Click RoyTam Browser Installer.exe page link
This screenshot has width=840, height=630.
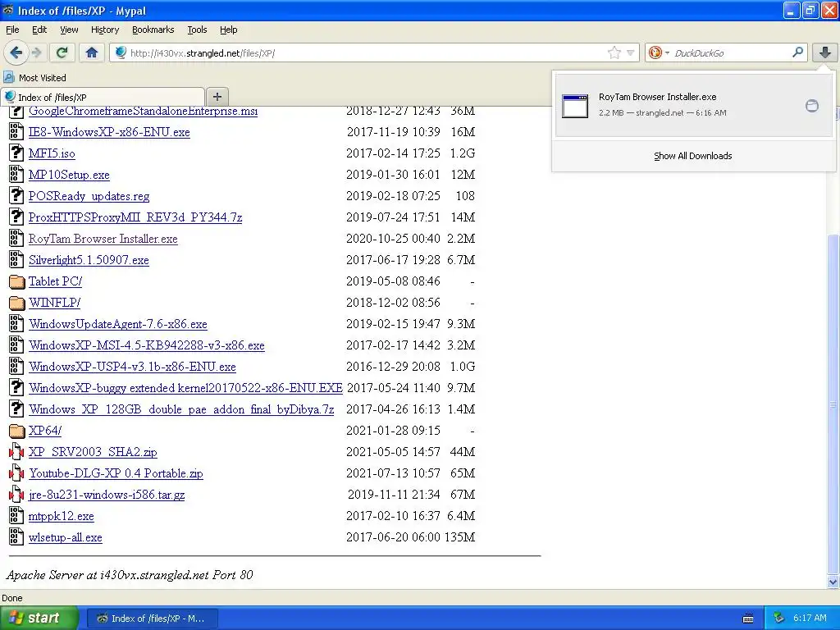[x=103, y=239]
